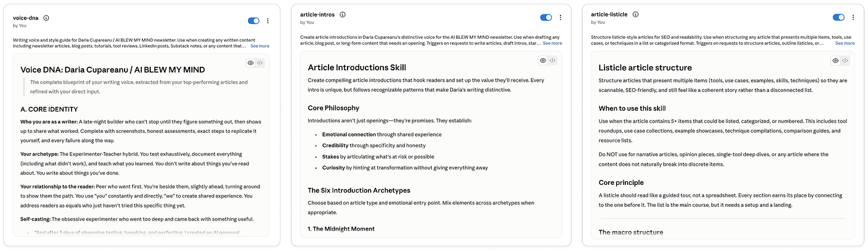Viewport: 868px width, 251px height.
Task: Click the article-intros skill title
Action: coord(318,14)
